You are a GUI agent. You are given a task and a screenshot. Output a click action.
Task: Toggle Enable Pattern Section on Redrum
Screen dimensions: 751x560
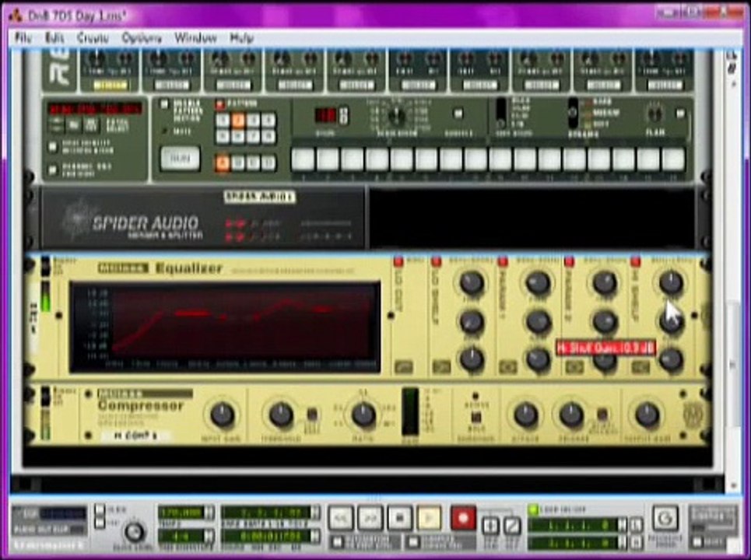click(x=164, y=104)
